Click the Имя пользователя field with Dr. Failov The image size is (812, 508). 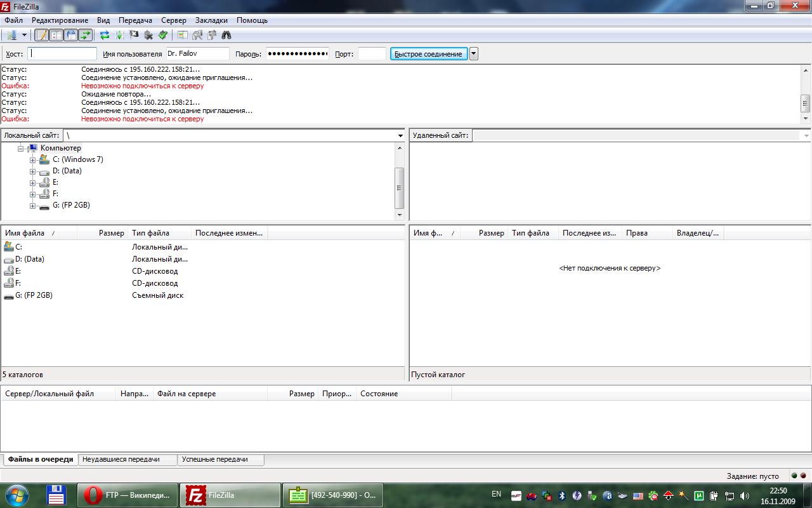197,54
